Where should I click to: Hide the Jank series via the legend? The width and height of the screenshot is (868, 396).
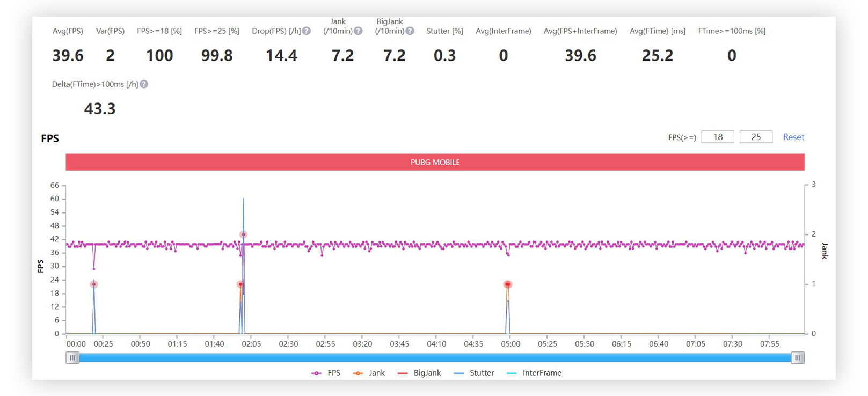click(369, 373)
